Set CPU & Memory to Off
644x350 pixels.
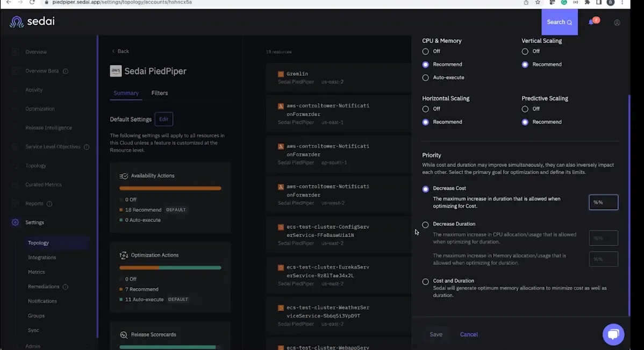426,52
